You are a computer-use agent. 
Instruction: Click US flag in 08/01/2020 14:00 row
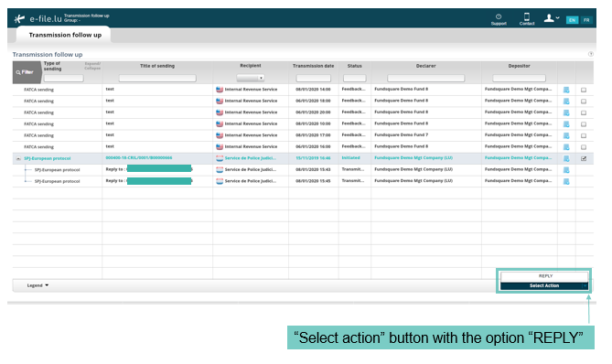pyautogui.click(x=220, y=90)
